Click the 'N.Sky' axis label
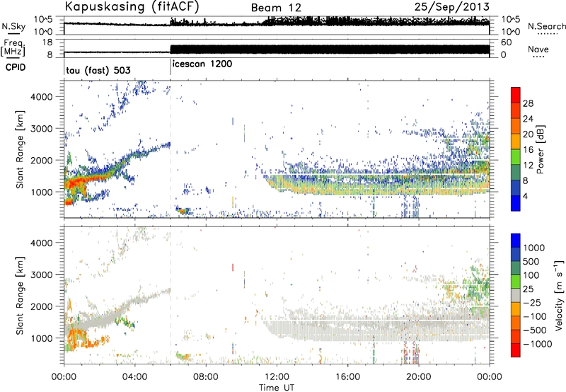 tap(13, 26)
